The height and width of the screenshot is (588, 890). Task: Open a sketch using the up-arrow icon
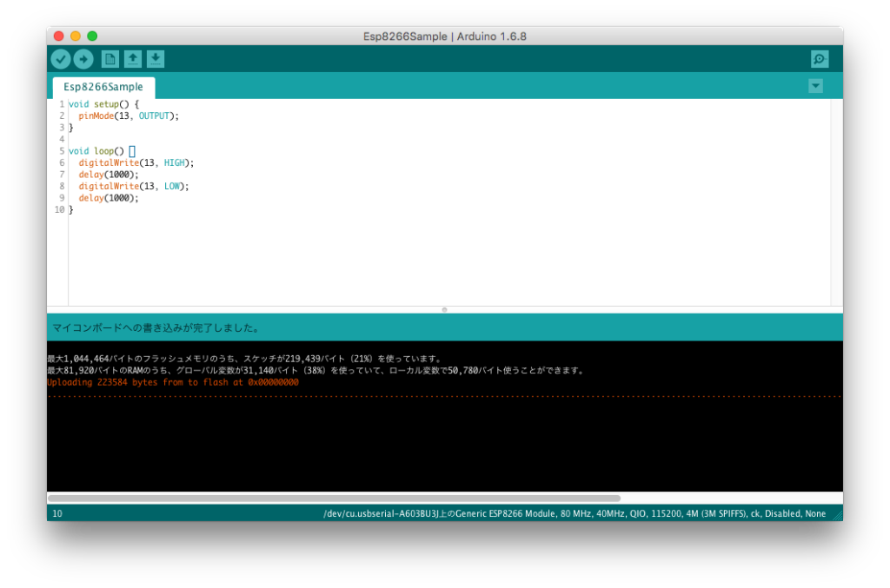[133, 59]
